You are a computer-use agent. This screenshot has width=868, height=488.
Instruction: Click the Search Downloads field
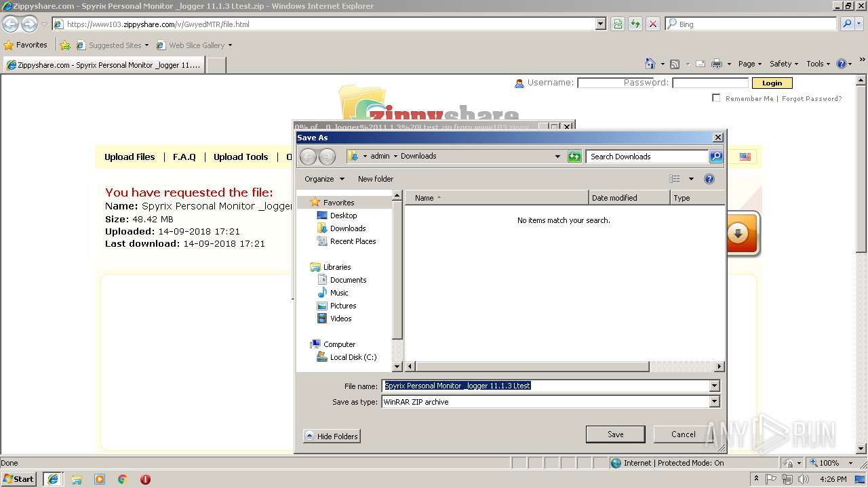(x=647, y=157)
